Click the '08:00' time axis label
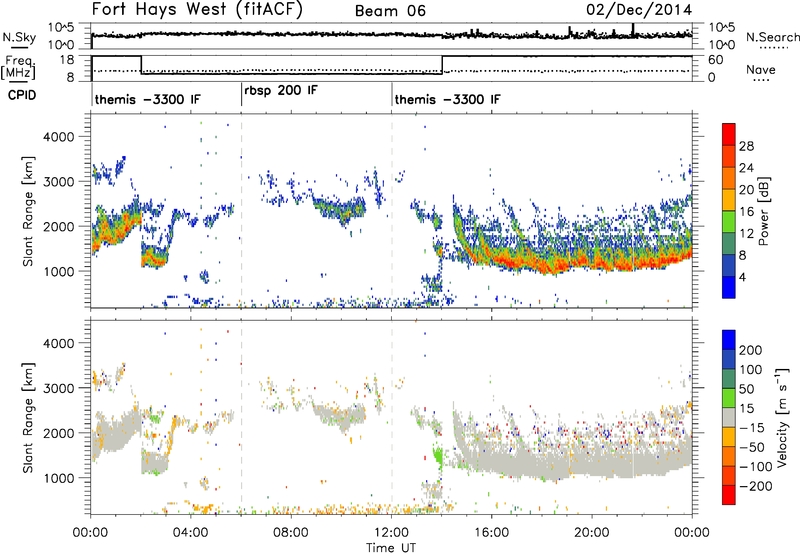 point(291,533)
